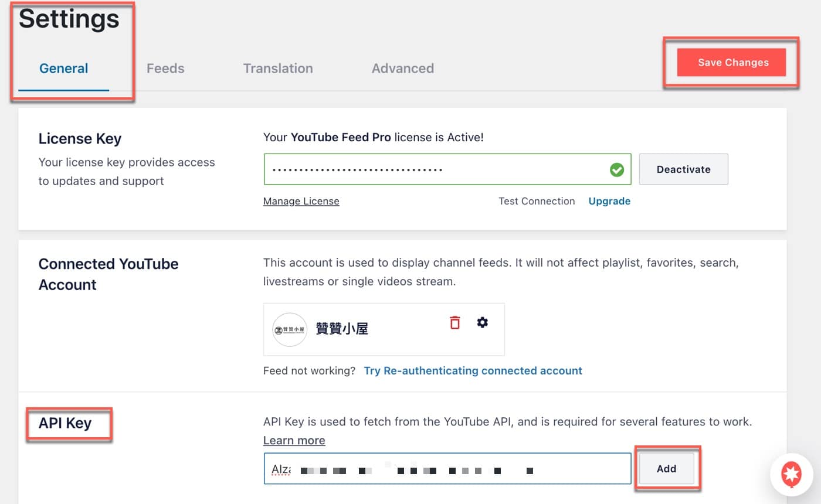Try Re-authenticating connected account
This screenshot has width=821, height=504.
(473, 370)
